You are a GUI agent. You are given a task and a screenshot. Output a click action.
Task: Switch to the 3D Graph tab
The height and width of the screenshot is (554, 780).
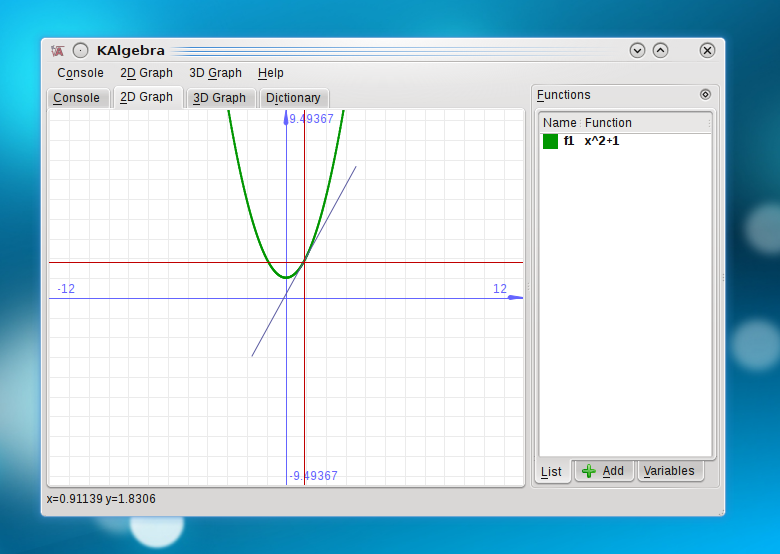click(x=220, y=97)
